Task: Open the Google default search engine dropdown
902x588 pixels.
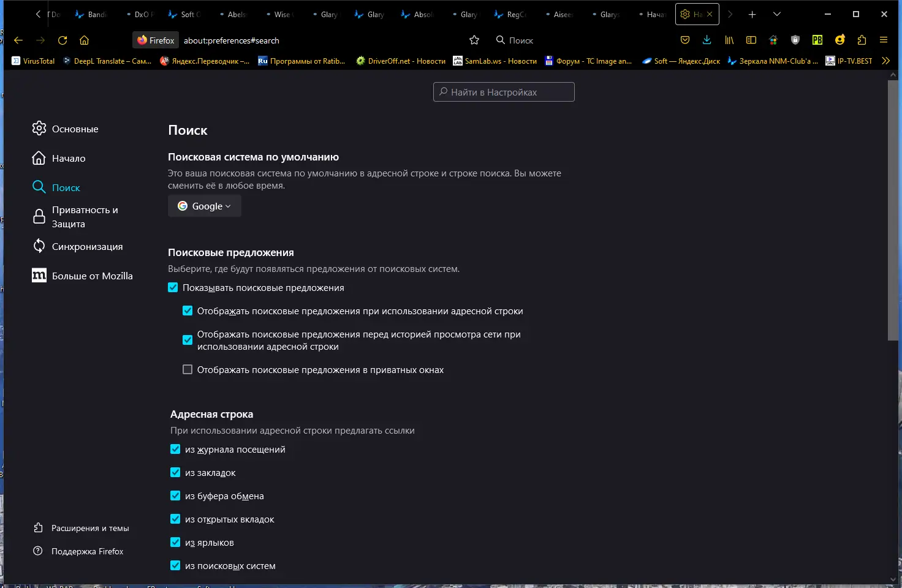Action: click(x=205, y=206)
